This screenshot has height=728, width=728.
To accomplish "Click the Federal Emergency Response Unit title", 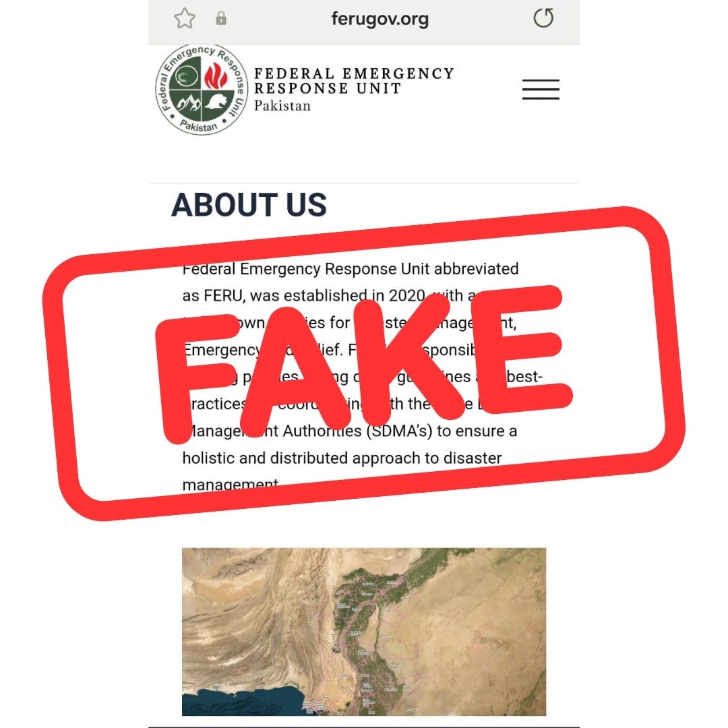I will coord(354,81).
